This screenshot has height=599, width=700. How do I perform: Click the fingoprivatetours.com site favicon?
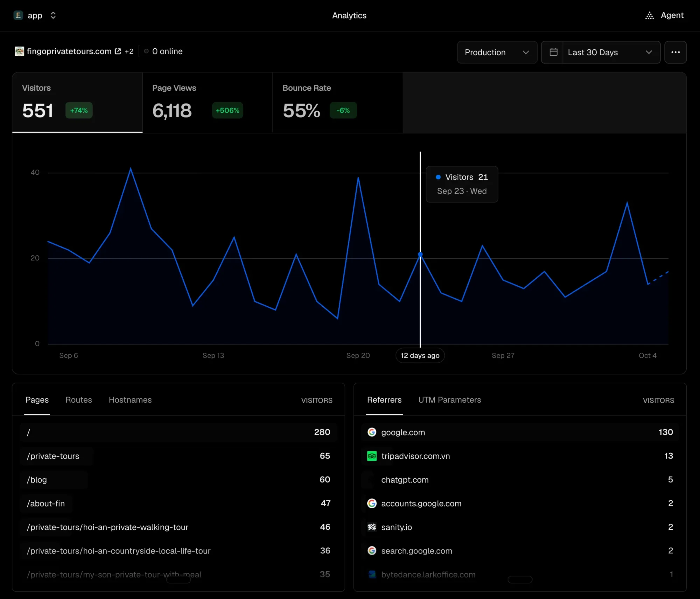19,51
